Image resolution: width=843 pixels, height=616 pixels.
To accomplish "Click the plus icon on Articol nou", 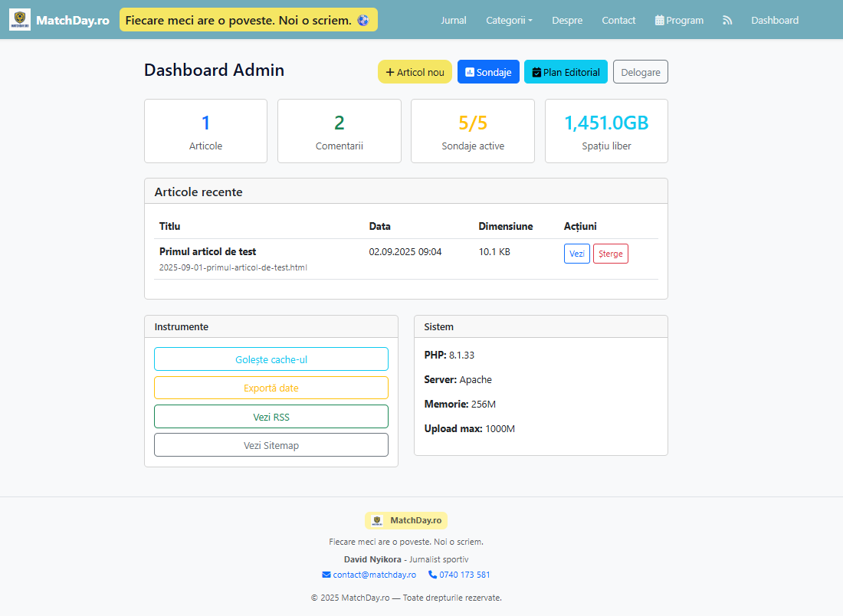I will [x=390, y=72].
